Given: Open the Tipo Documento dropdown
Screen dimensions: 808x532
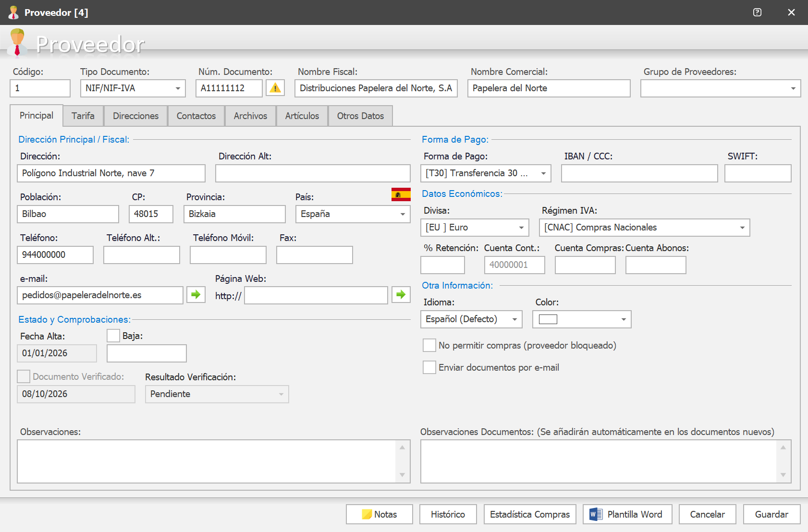Looking at the screenshot, I should [178, 88].
